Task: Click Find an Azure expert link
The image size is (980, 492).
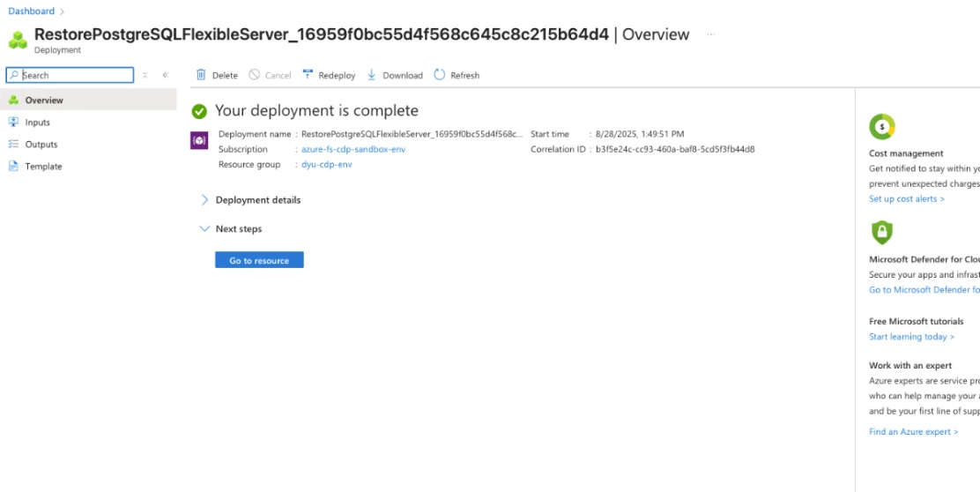Action: 913,431
